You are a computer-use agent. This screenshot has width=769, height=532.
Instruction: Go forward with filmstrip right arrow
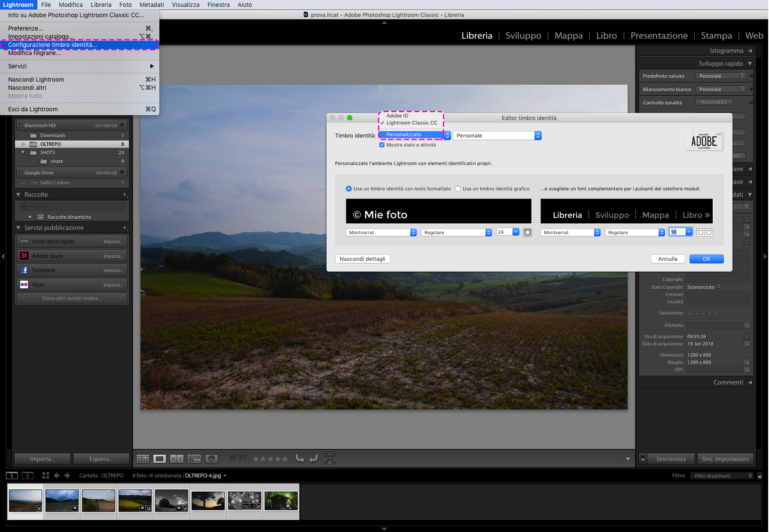tap(67, 476)
